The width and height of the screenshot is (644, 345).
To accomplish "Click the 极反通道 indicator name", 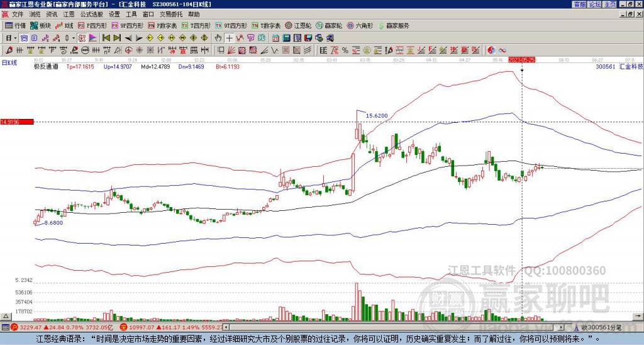I will pos(46,66).
